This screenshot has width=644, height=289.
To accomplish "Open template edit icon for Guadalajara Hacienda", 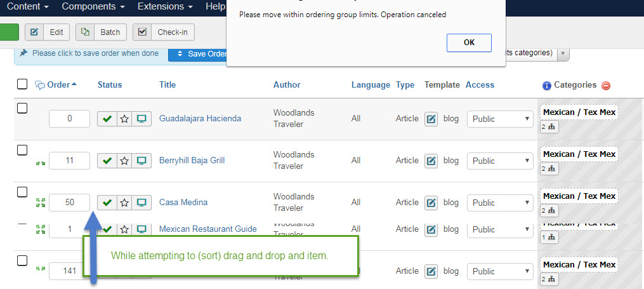I will point(431,119).
